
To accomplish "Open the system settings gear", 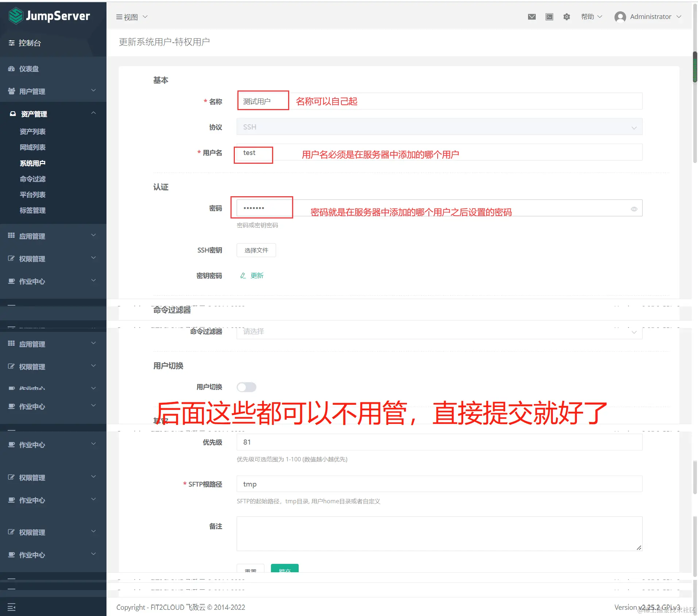I will point(566,17).
